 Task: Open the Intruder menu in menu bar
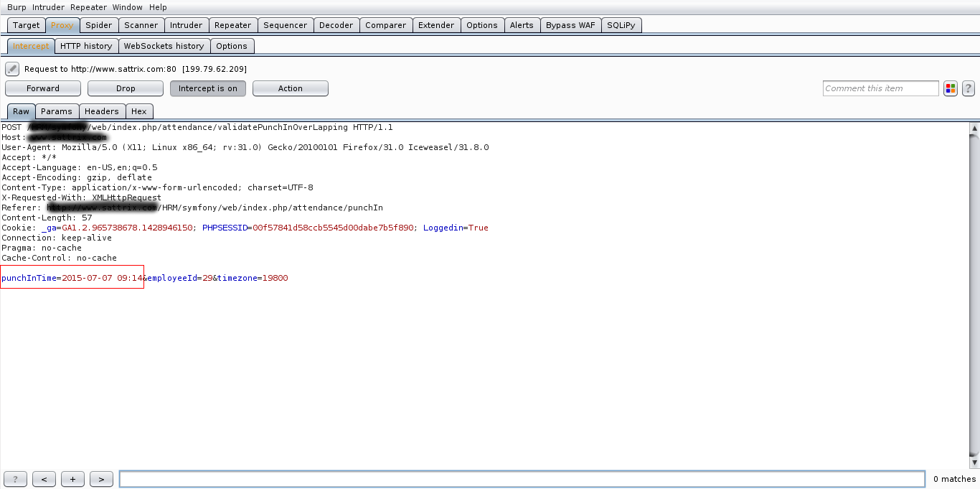[48, 7]
